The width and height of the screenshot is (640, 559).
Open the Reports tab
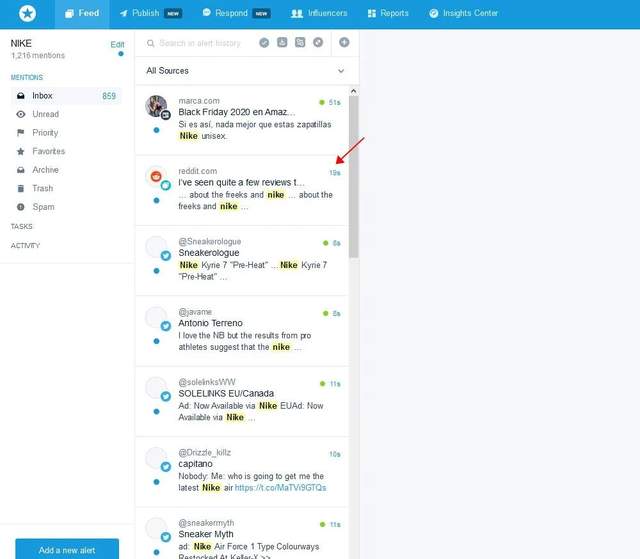pos(388,13)
